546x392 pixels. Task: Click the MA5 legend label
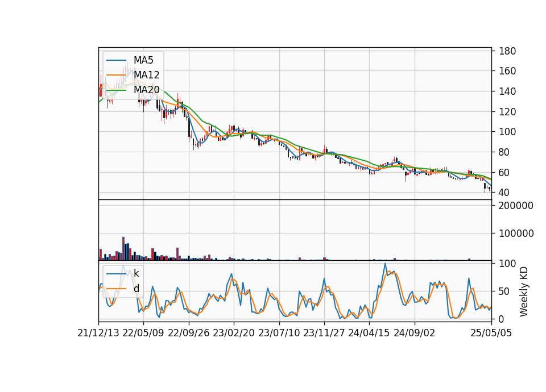tap(143, 60)
